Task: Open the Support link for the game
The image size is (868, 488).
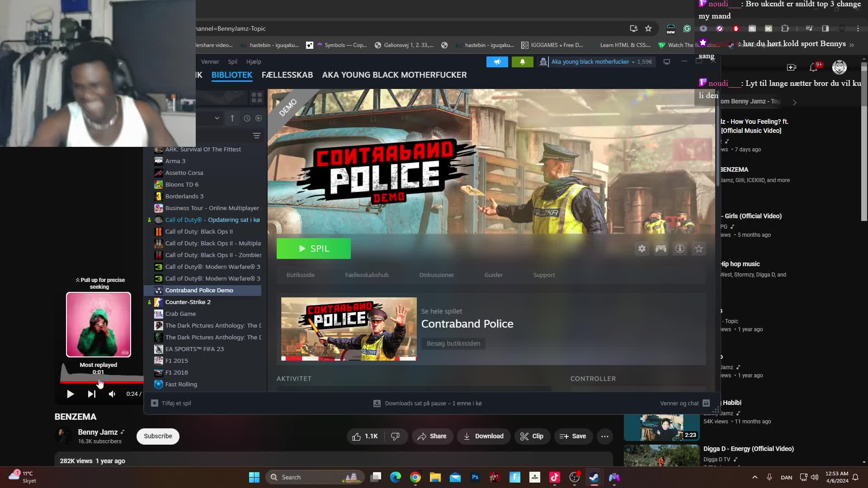Action: (x=544, y=275)
